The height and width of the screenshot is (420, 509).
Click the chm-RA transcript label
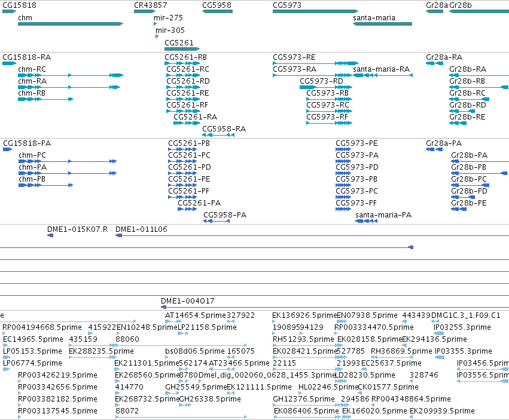click(32, 81)
